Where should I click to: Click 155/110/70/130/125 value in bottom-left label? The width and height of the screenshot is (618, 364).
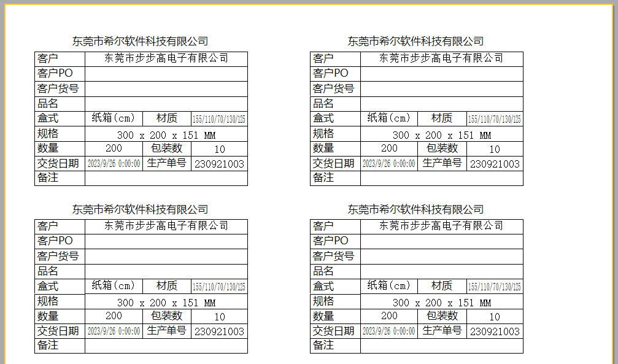(x=219, y=287)
